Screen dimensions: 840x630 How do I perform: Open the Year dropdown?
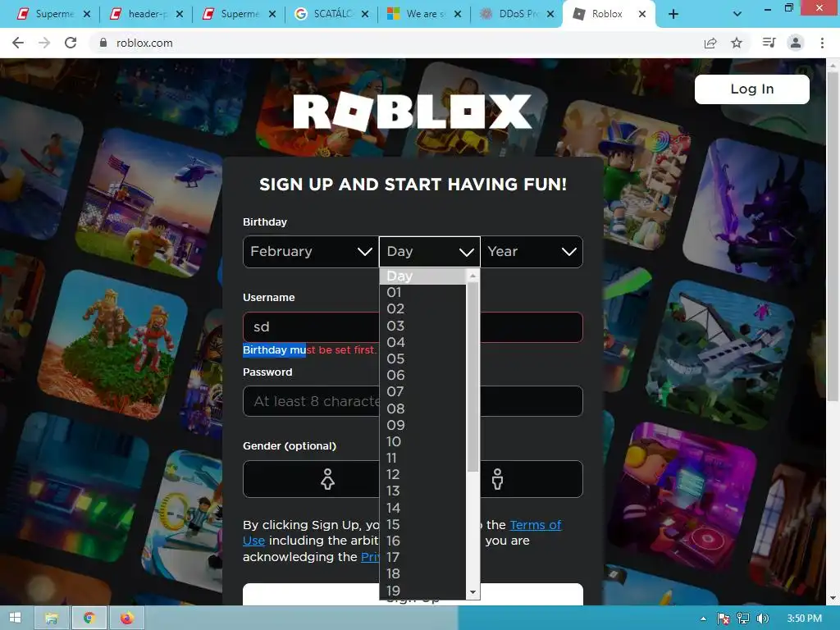tap(532, 252)
